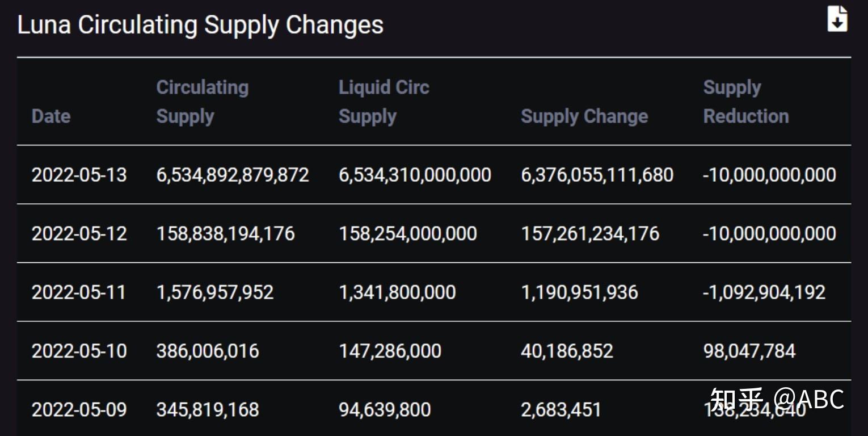Screen dimensions: 868x436
Task: Sort by Supply Reduction column header
Action: [745, 102]
